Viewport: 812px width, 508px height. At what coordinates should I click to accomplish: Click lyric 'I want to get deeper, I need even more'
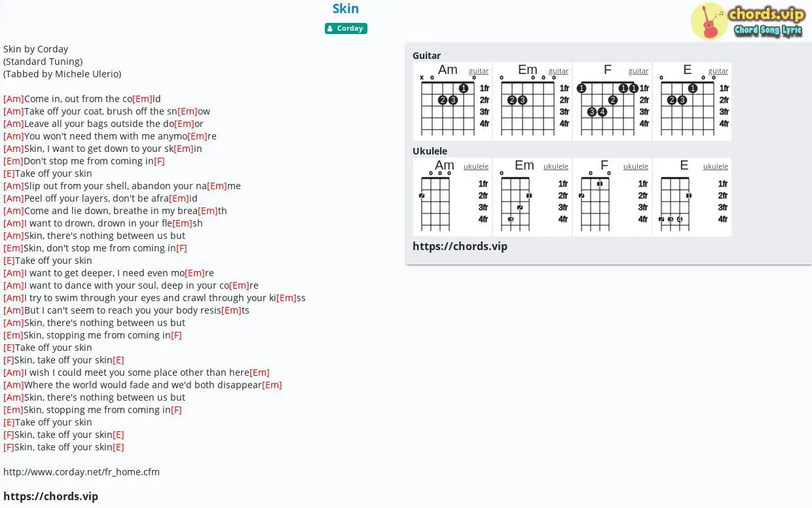[109, 273]
